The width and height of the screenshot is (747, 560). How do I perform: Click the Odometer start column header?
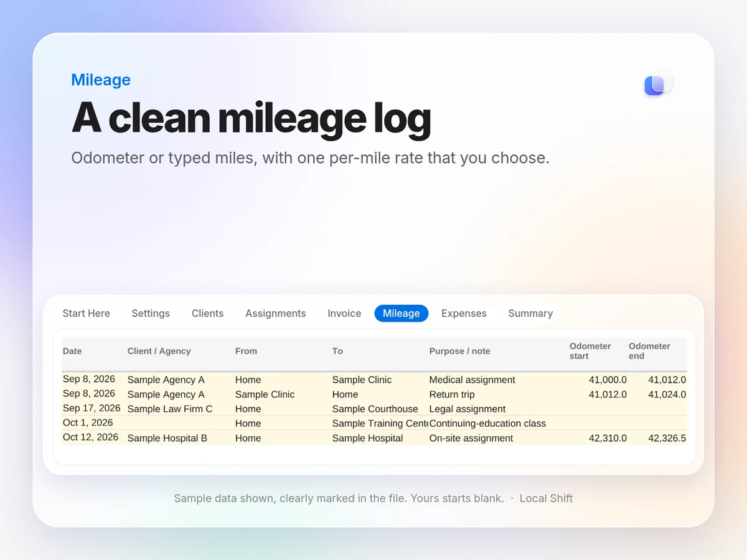(x=590, y=351)
